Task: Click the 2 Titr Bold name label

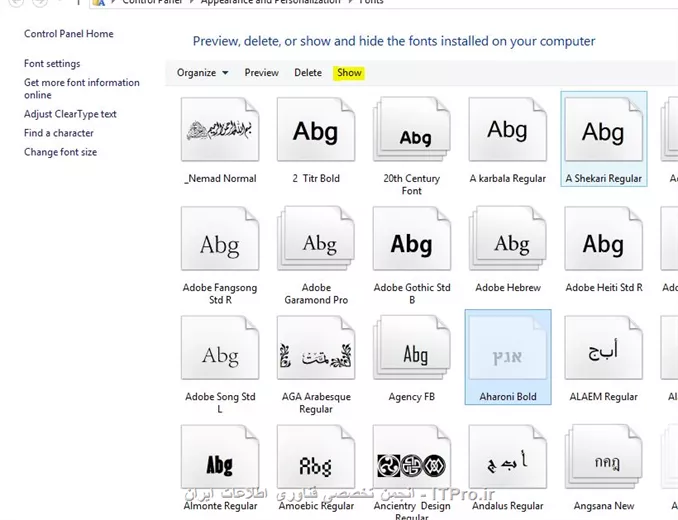Action: click(x=316, y=179)
